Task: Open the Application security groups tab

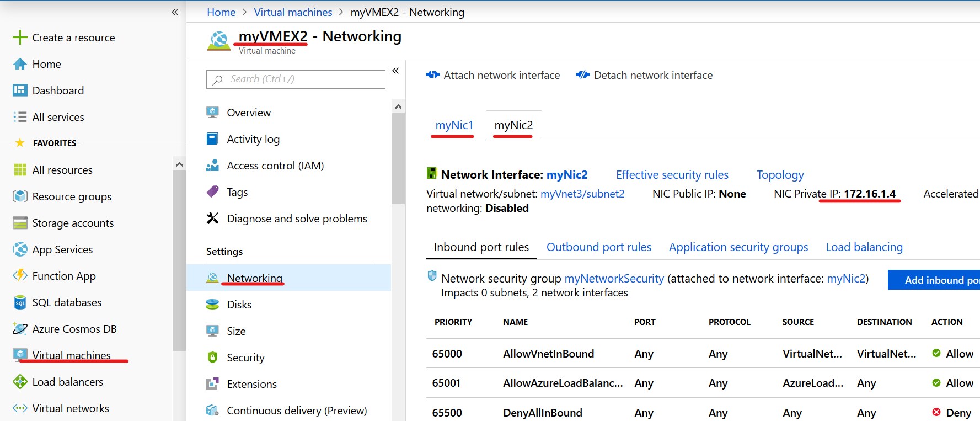Action: 738,247
